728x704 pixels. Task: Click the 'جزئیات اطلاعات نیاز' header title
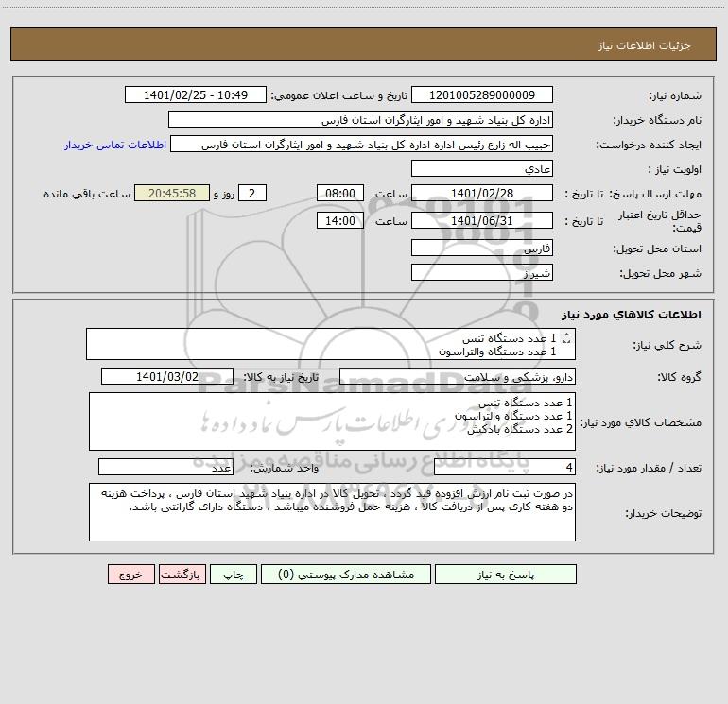point(645,45)
